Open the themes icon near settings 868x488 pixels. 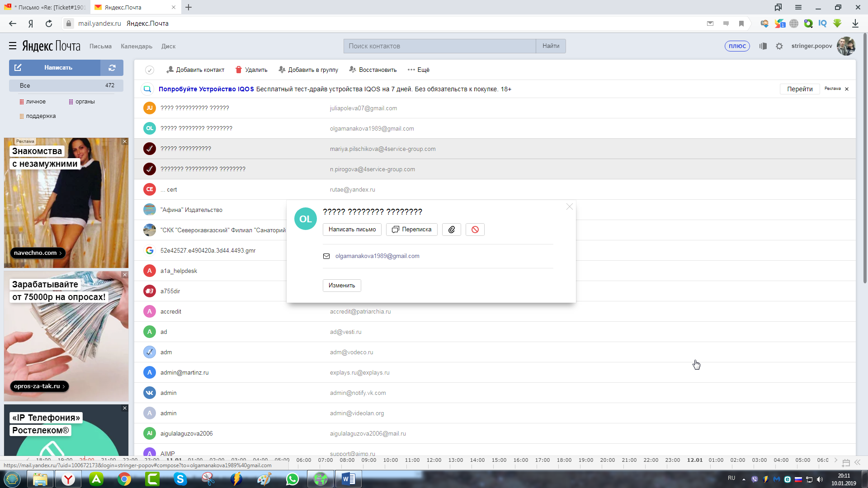(x=763, y=46)
